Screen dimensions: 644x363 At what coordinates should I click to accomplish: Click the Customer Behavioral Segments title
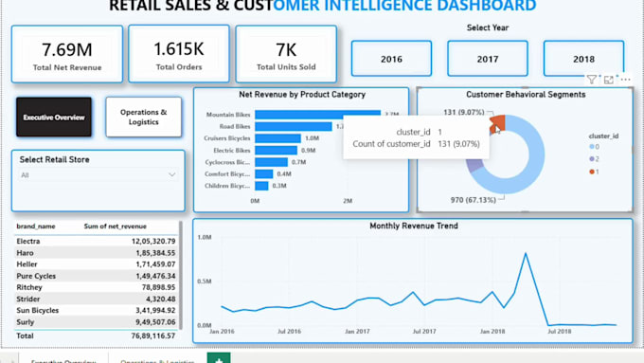[x=526, y=95]
